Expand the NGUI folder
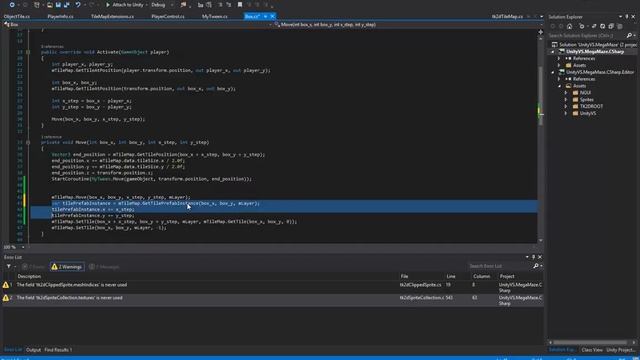The height and width of the screenshot is (360, 640). (x=566, y=93)
